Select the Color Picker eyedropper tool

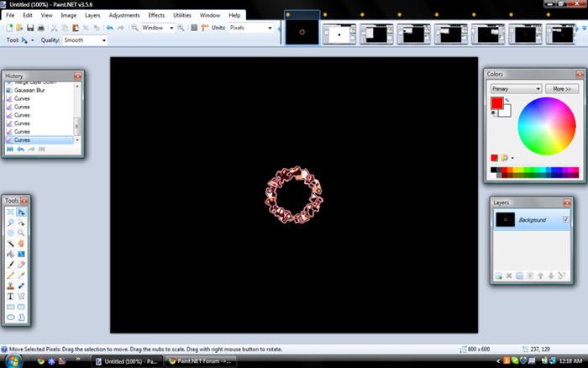[21, 276]
